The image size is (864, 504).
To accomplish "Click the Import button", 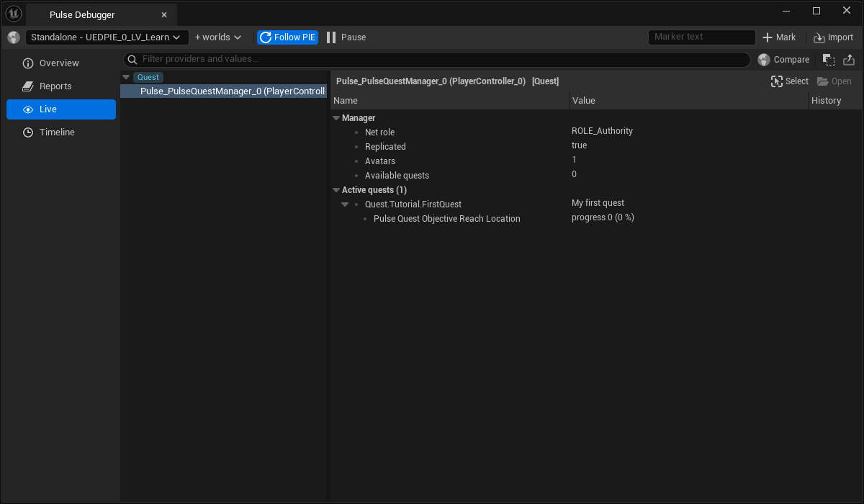I will (x=833, y=37).
